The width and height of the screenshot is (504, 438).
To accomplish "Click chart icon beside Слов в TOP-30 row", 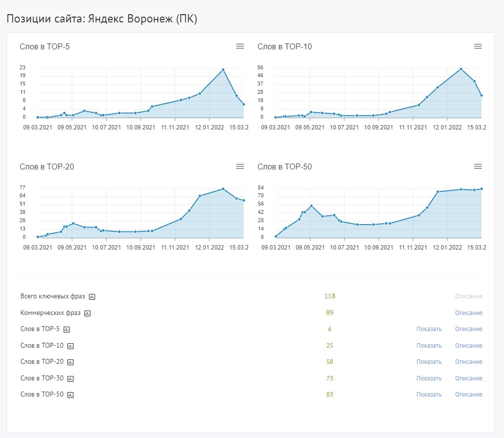I will click(70, 378).
